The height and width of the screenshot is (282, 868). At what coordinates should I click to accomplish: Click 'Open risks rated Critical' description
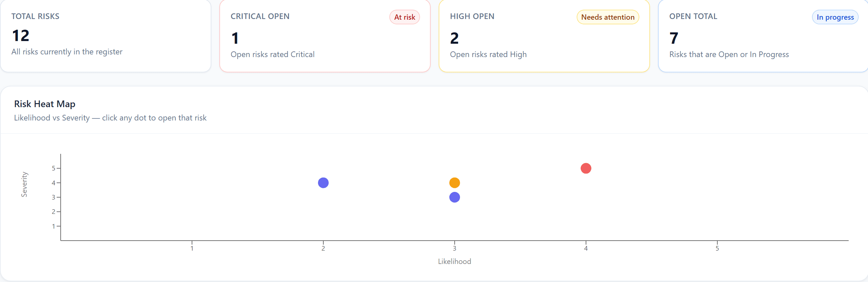coord(272,54)
